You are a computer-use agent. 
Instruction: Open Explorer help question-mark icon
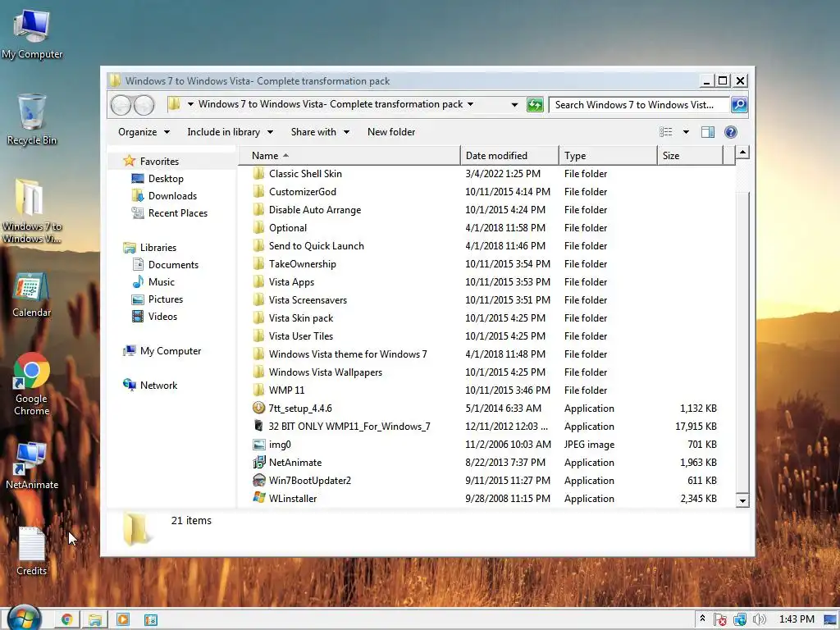click(x=731, y=132)
